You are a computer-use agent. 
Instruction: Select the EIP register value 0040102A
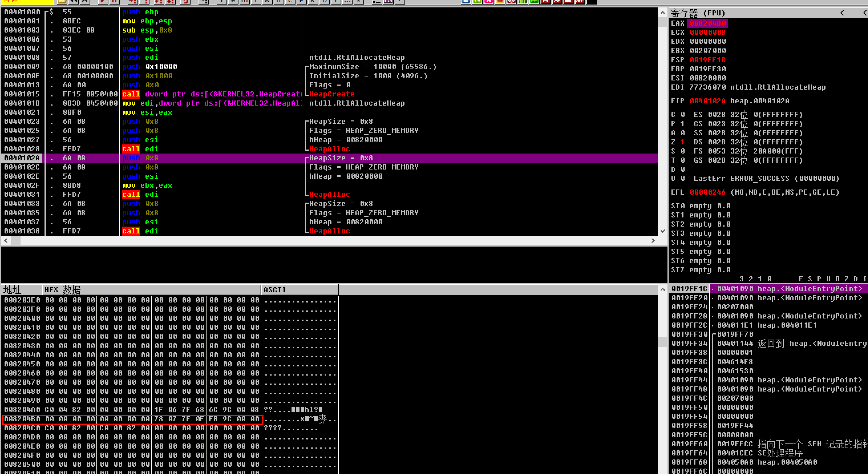[708, 101]
